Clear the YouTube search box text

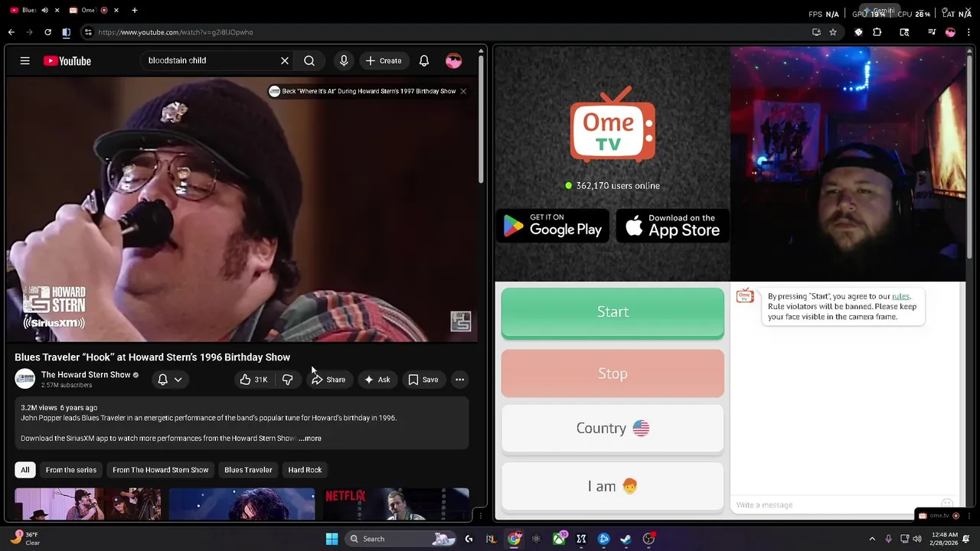[x=285, y=60]
